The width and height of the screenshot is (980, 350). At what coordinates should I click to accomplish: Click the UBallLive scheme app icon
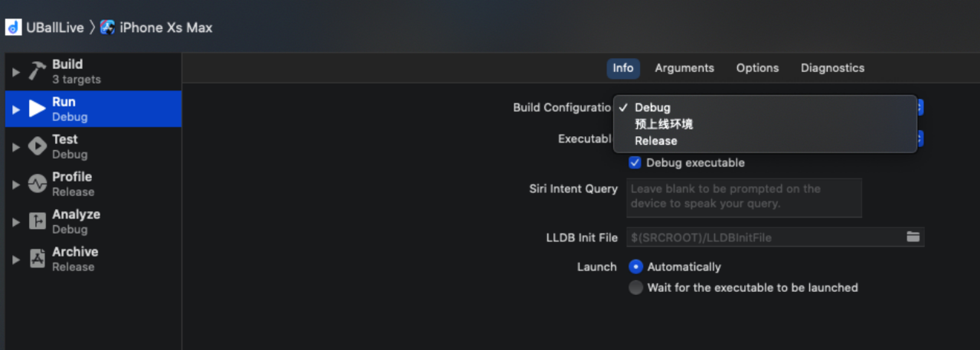[13, 27]
